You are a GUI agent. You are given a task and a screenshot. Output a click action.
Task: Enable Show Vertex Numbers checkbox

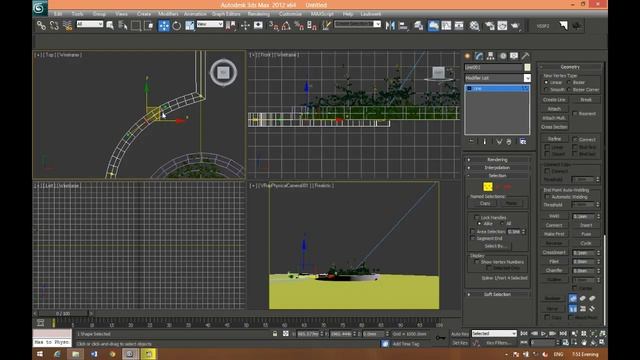476,262
